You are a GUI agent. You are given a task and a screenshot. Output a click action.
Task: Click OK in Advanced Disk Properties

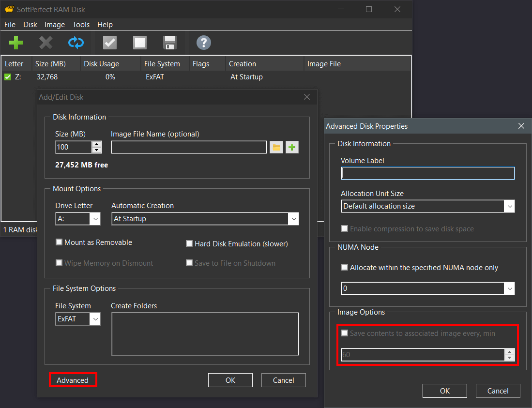pyautogui.click(x=445, y=391)
